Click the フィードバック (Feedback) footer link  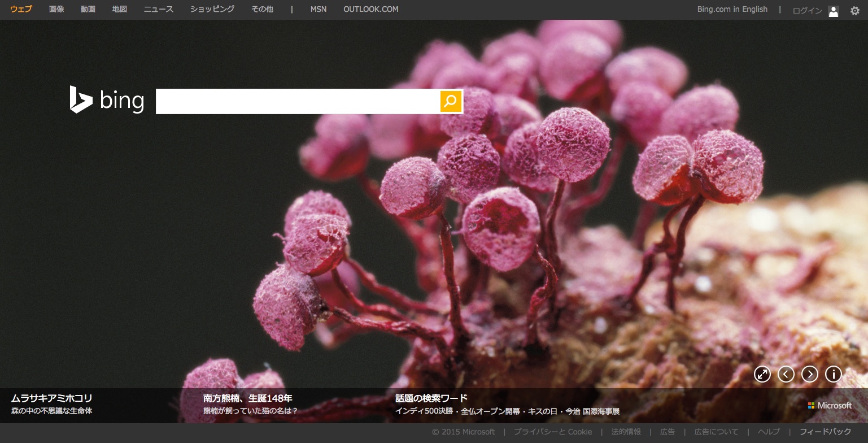tap(825, 432)
